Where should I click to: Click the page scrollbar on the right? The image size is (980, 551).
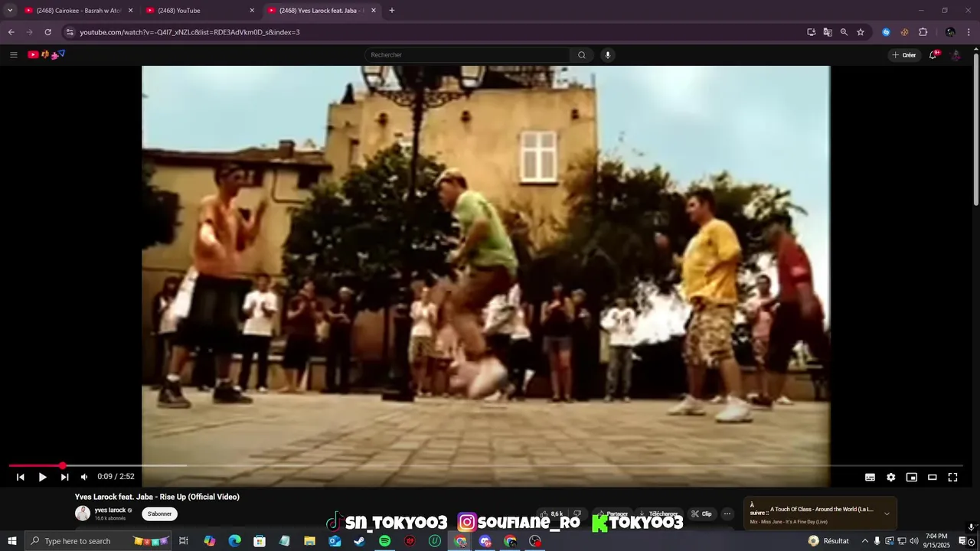pyautogui.click(x=975, y=128)
